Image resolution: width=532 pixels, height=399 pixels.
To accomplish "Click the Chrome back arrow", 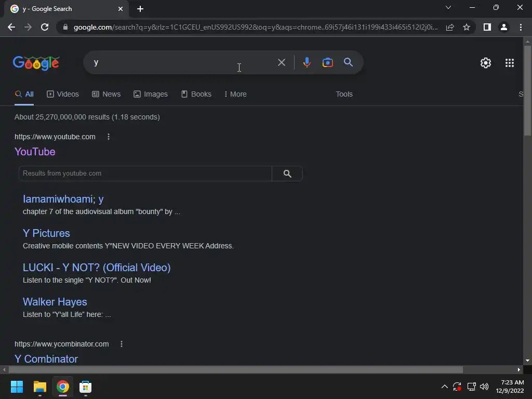I will tap(11, 27).
